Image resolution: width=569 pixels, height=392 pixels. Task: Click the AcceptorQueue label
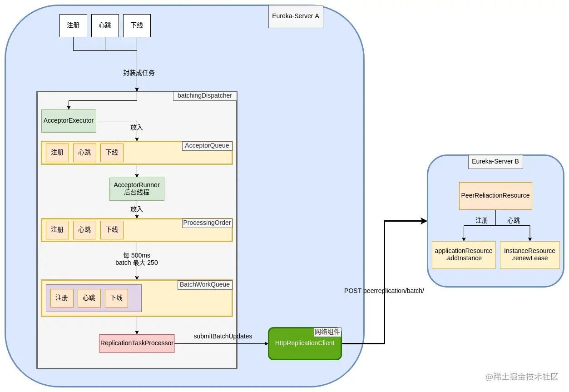click(x=207, y=146)
